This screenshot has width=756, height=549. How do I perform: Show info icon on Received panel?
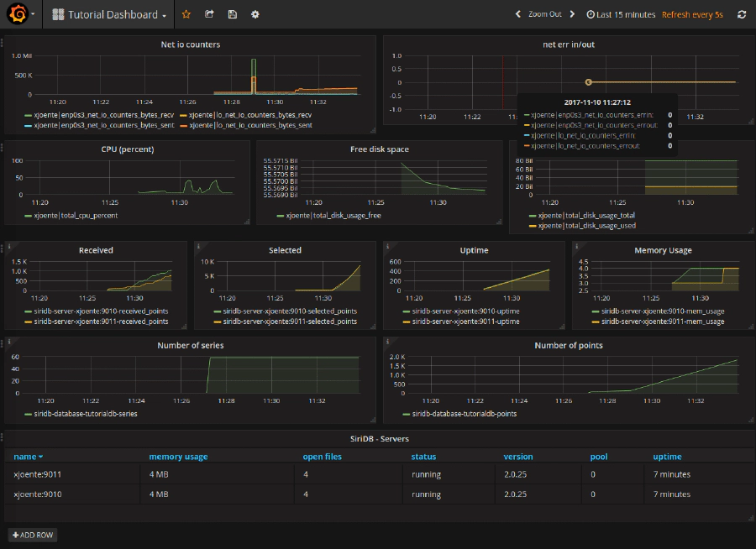[x=9, y=246]
